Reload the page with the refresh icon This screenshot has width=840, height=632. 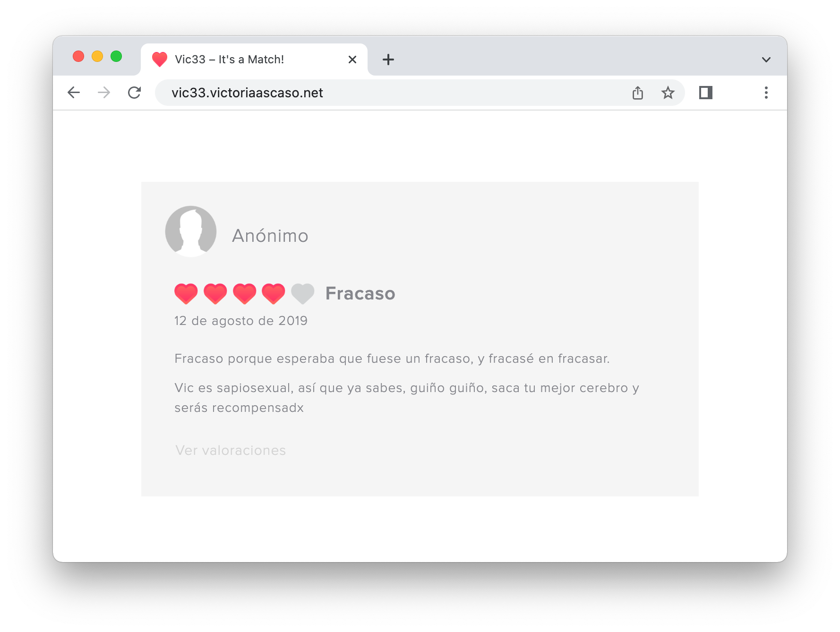pyautogui.click(x=135, y=93)
